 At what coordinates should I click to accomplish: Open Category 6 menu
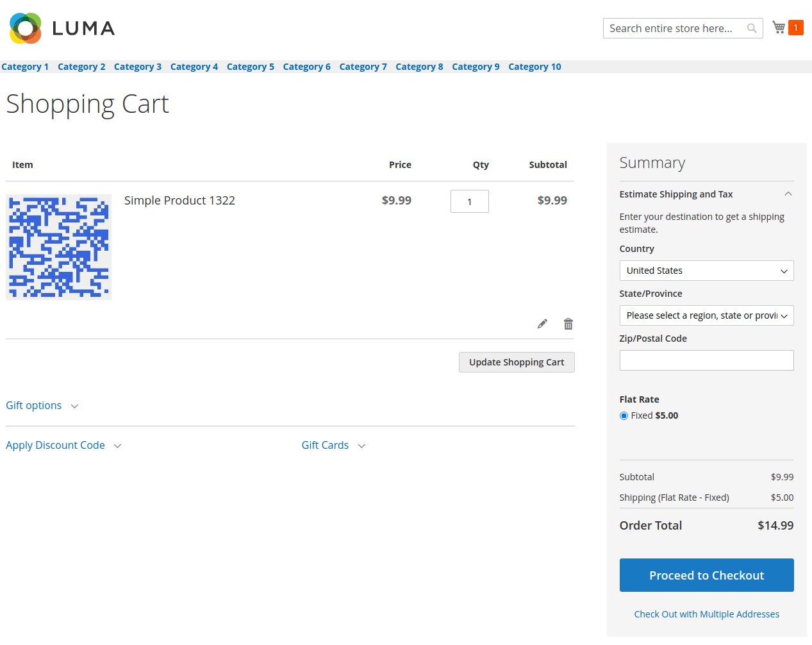307,67
